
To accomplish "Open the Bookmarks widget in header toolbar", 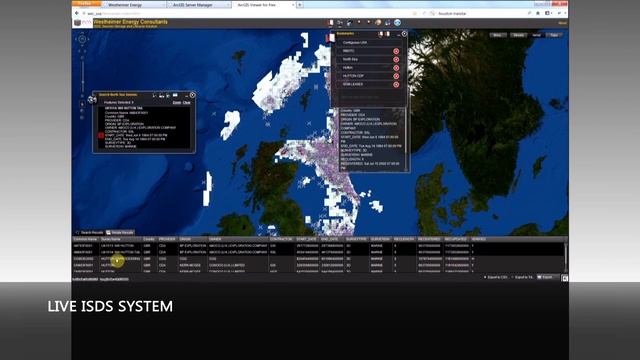I will click(331, 23).
